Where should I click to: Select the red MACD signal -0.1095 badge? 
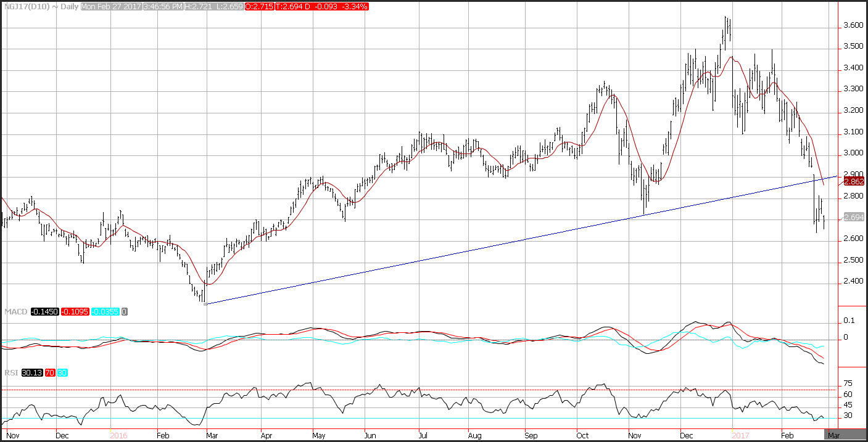click(75, 312)
